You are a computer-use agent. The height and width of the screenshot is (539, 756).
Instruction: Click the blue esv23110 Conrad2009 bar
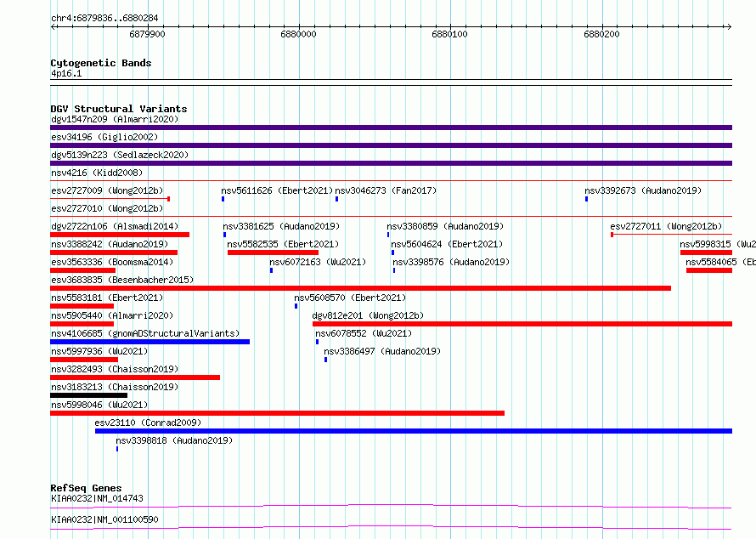pyautogui.click(x=414, y=431)
